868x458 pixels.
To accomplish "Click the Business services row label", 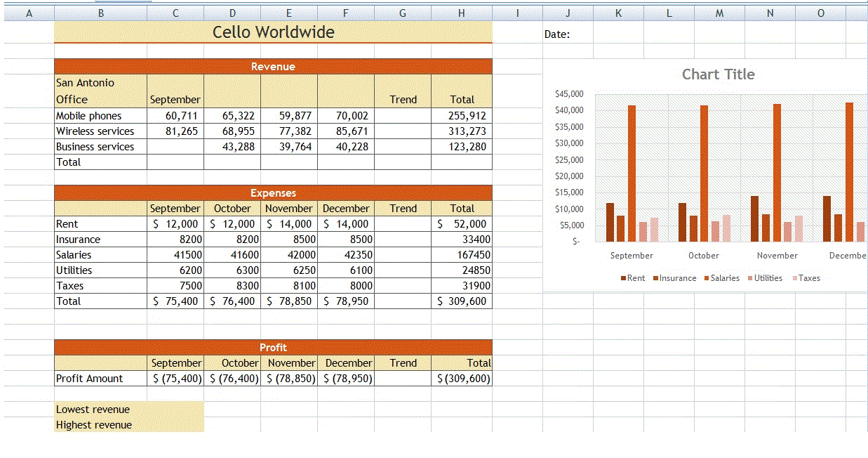I will (x=95, y=146).
